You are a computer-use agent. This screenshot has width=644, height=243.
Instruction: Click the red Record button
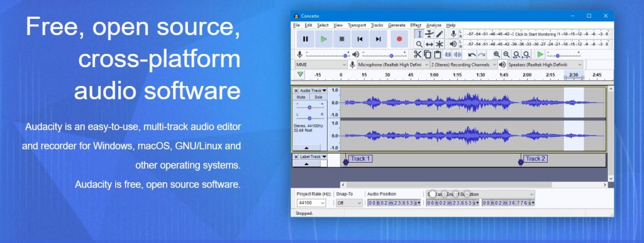pos(399,39)
